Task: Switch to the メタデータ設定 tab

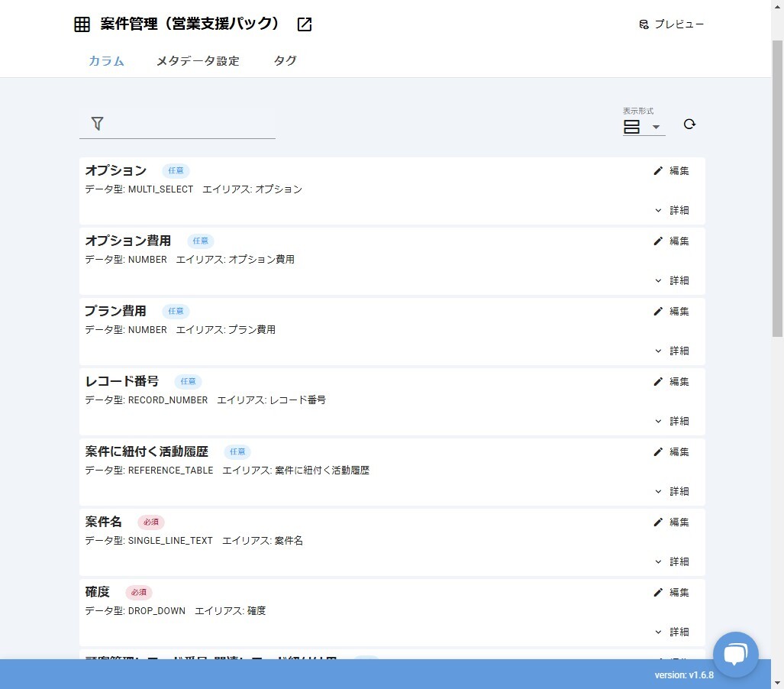Action: [198, 61]
